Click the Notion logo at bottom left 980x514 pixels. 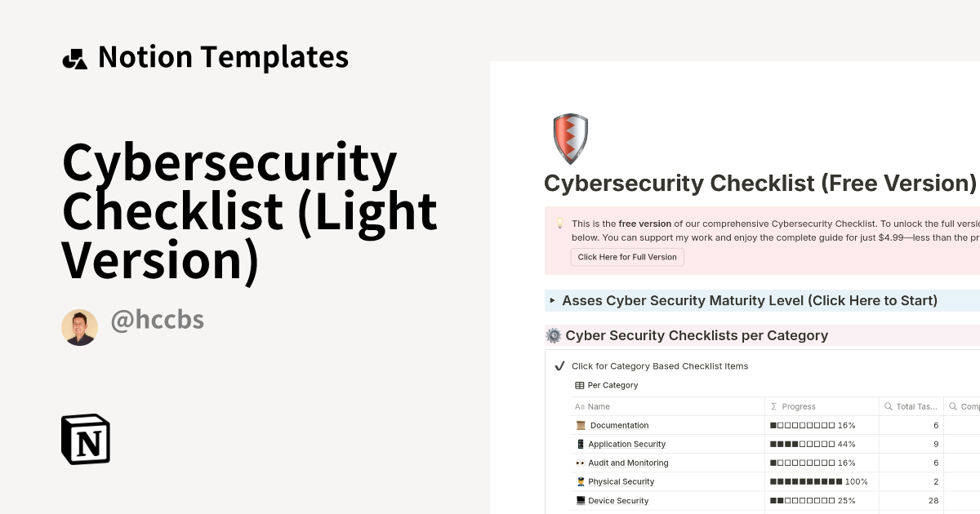pyautogui.click(x=85, y=440)
